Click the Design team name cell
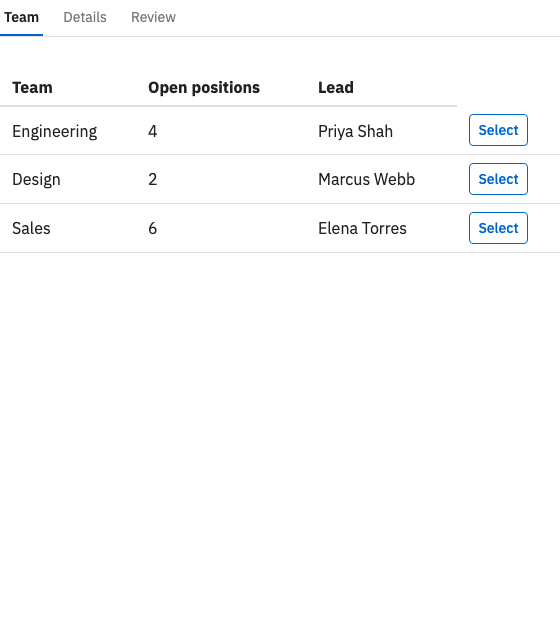 (x=36, y=180)
